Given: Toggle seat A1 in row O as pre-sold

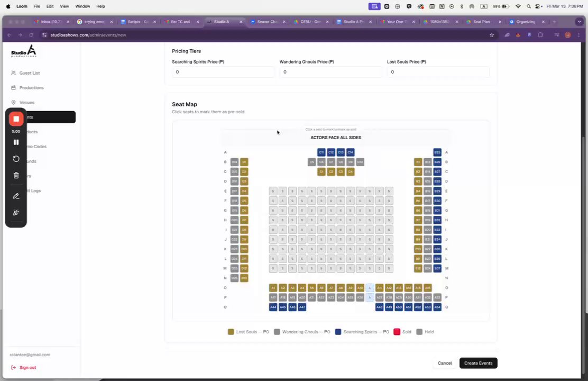Looking at the screenshot, I should coord(273,288).
